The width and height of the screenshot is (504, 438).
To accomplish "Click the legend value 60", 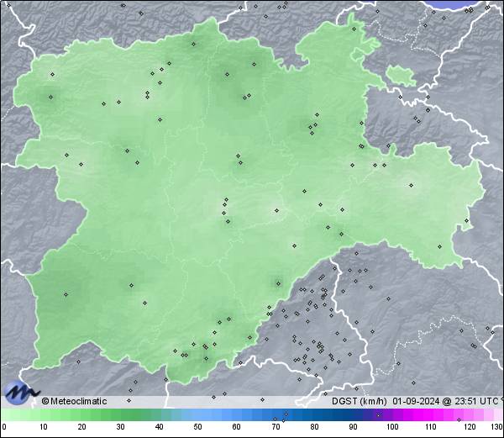I will [x=237, y=427].
